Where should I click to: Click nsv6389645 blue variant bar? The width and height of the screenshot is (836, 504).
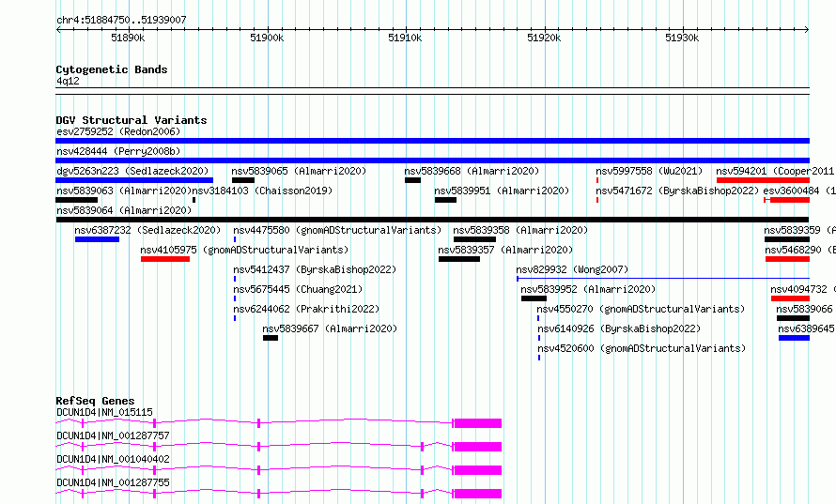click(x=794, y=338)
